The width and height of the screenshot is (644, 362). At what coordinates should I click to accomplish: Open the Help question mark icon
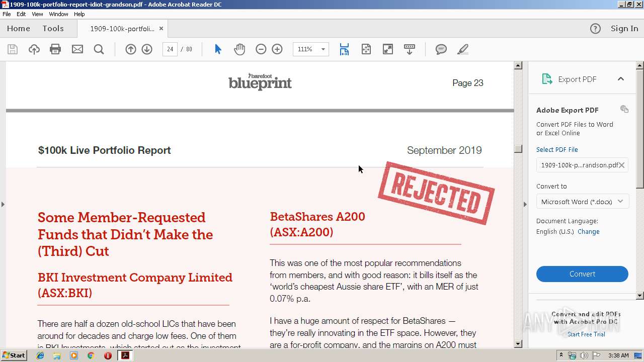[x=595, y=29]
